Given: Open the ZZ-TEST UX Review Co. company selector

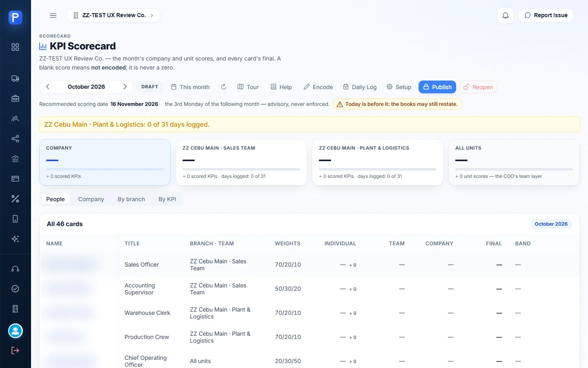Looking at the screenshot, I should coord(113,16).
